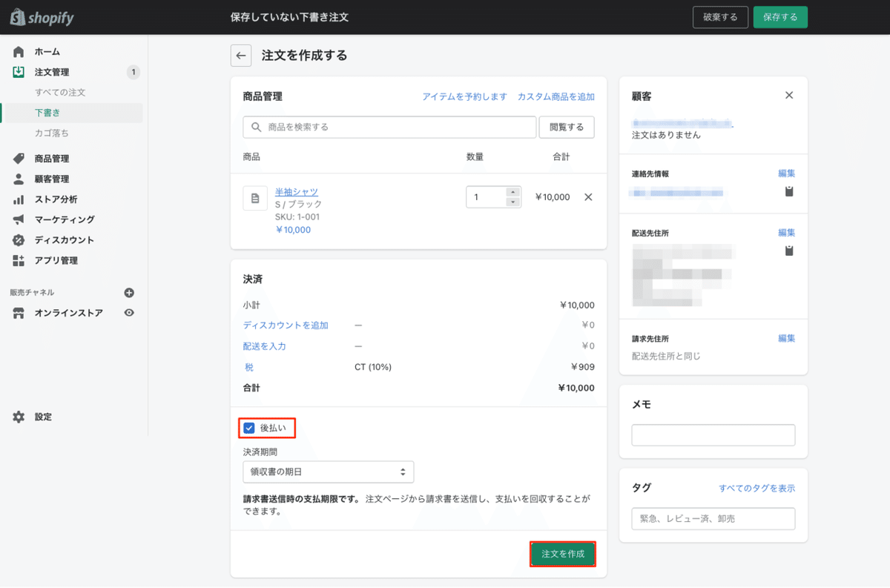Image resolution: width=890 pixels, height=588 pixels.
Task: Click the 破棄する button
Action: [x=720, y=17]
